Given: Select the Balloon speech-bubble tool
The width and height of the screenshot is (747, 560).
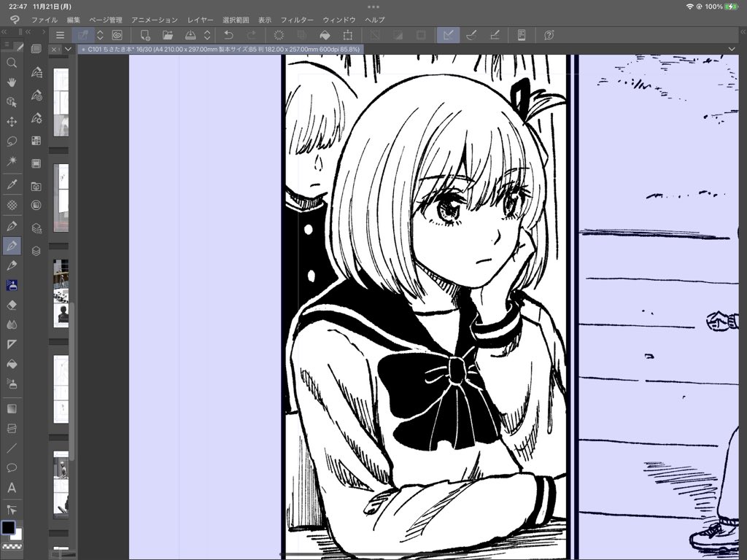Looking at the screenshot, I should click(x=12, y=467).
